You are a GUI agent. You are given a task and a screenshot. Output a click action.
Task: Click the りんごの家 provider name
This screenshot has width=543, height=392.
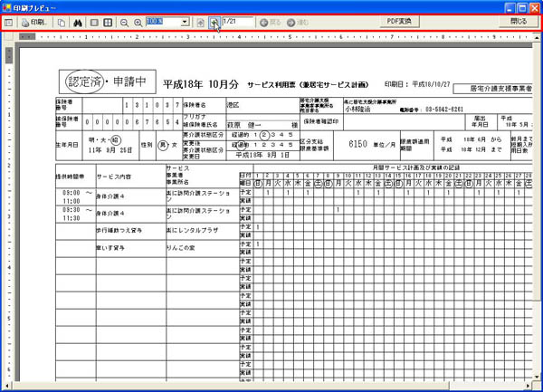click(181, 248)
